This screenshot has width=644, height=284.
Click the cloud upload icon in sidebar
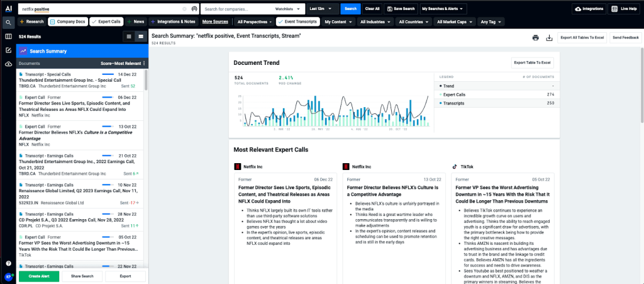point(8,64)
